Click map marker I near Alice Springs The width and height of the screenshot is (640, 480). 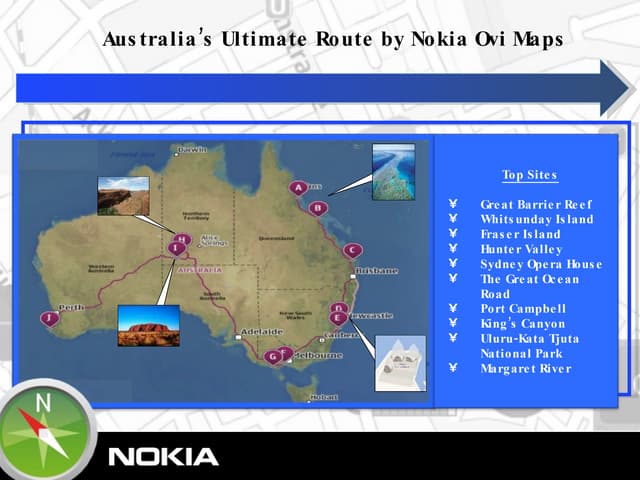click(x=176, y=248)
